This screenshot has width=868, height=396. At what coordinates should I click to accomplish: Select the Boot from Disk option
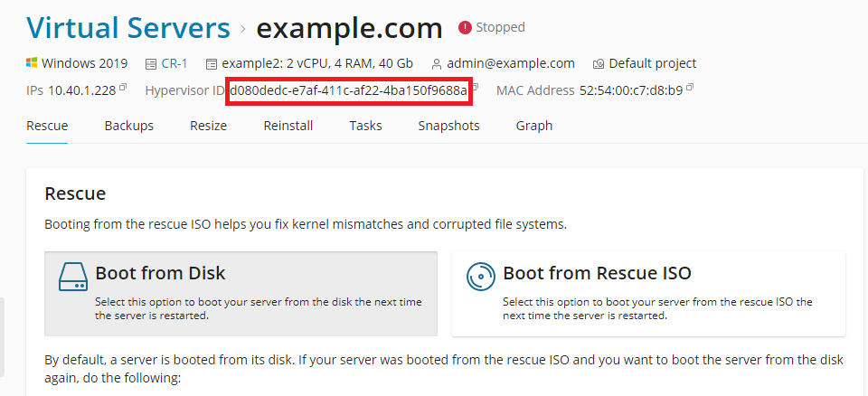tap(241, 294)
